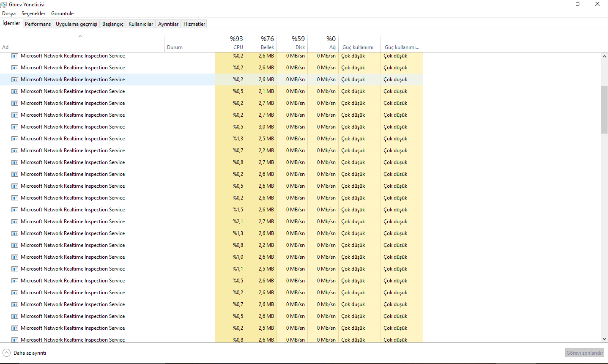The width and height of the screenshot is (608, 364).
Task: Click the Görevi sonlandır button
Action: point(585,353)
